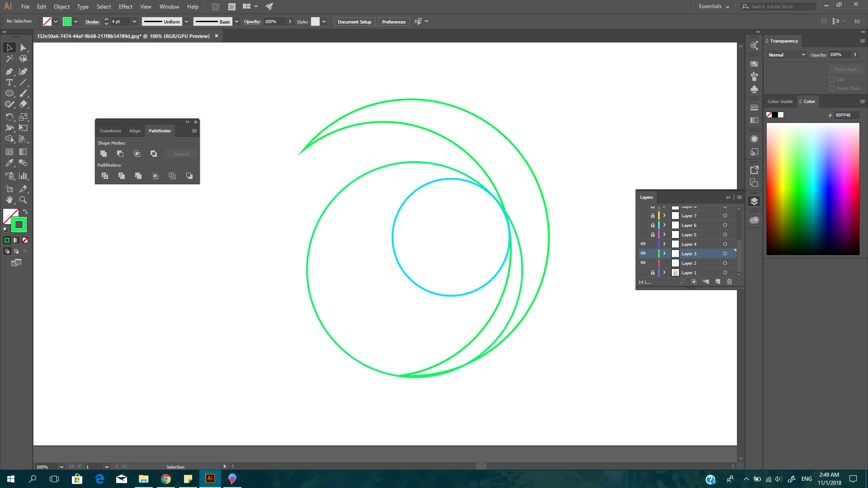This screenshot has height=488, width=868.
Task: Pick a color from the spectrum
Action: 813,189
